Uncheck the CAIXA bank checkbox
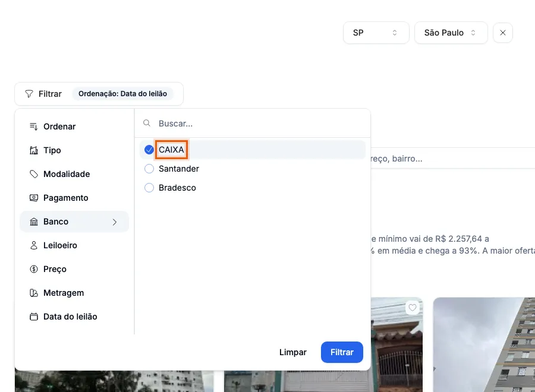Screen dimensions: 535x392 point(149,150)
